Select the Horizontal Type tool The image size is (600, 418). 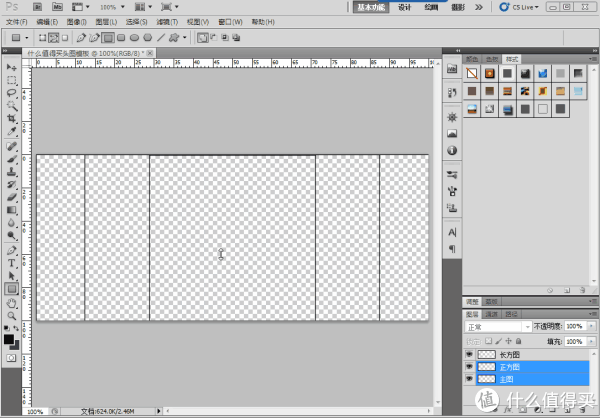coord(11,263)
